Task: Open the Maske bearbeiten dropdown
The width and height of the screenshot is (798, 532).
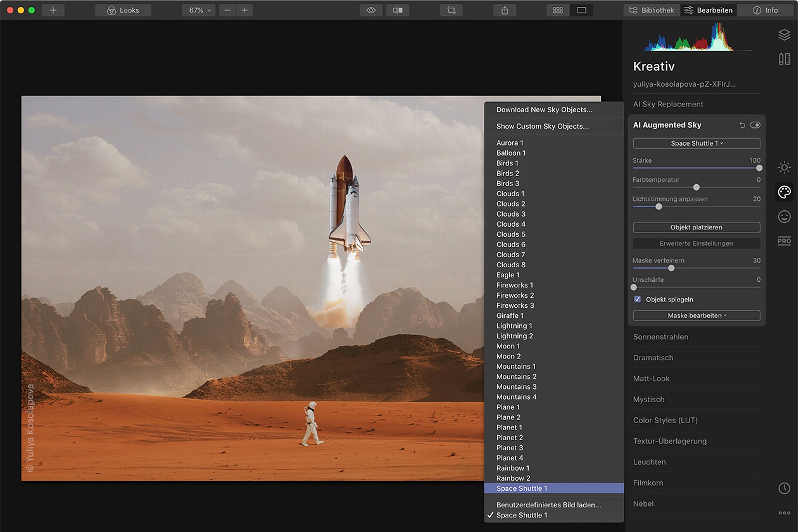Action: pos(696,315)
